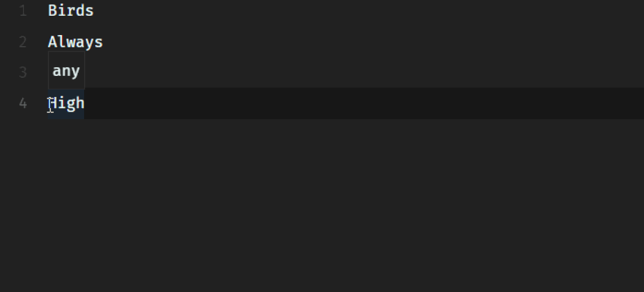Place cursor right after "Always"

point(103,42)
